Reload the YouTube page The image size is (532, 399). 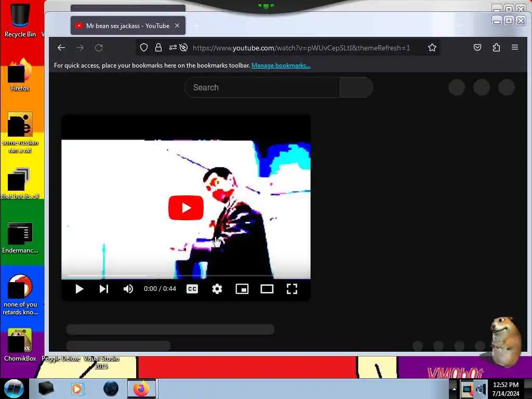pyautogui.click(x=99, y=48)
